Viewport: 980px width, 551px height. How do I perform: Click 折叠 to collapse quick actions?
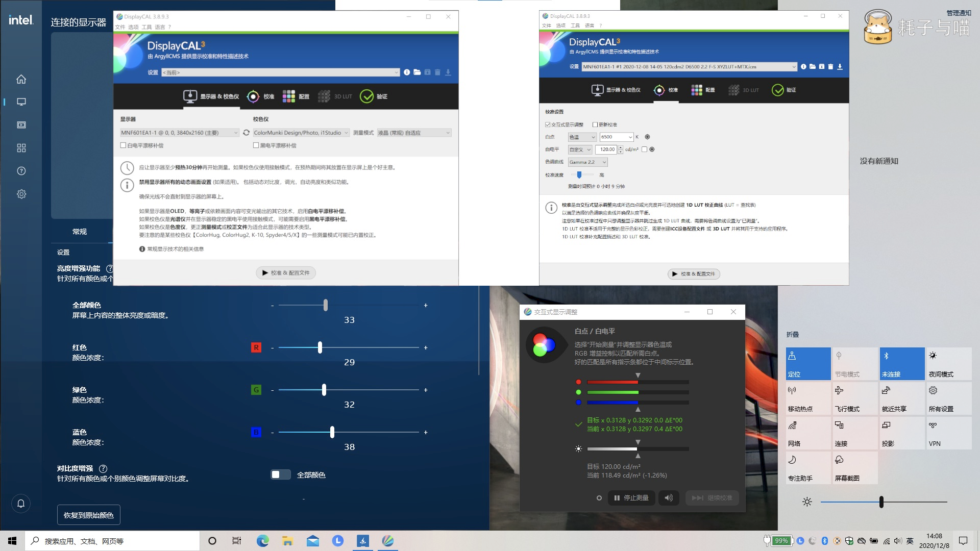coord(792,335)
